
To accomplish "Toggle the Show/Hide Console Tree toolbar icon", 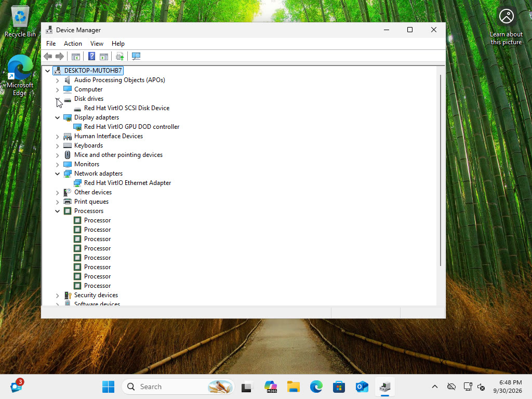I will pos(76,56).
